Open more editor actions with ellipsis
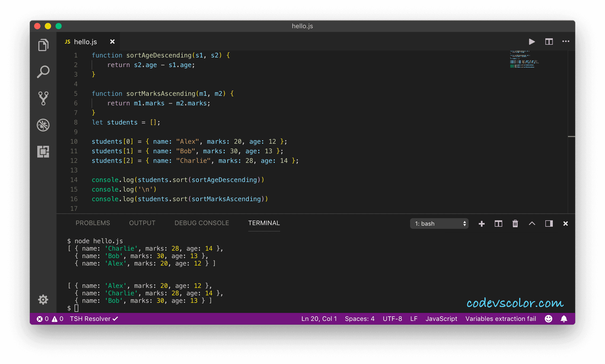The width and height of the screenshot is (605, 364). point(566,42)
